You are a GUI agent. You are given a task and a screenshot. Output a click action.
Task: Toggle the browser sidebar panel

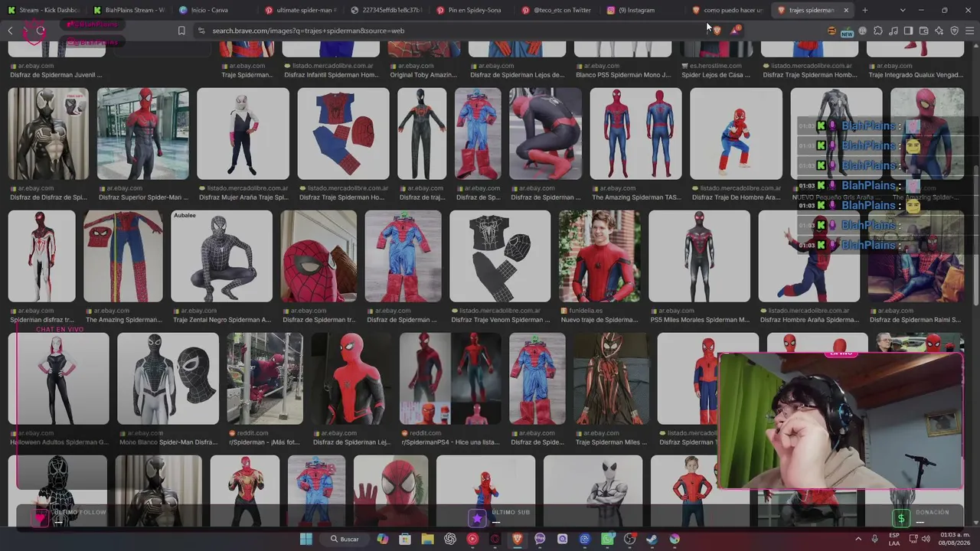(908, 31)
